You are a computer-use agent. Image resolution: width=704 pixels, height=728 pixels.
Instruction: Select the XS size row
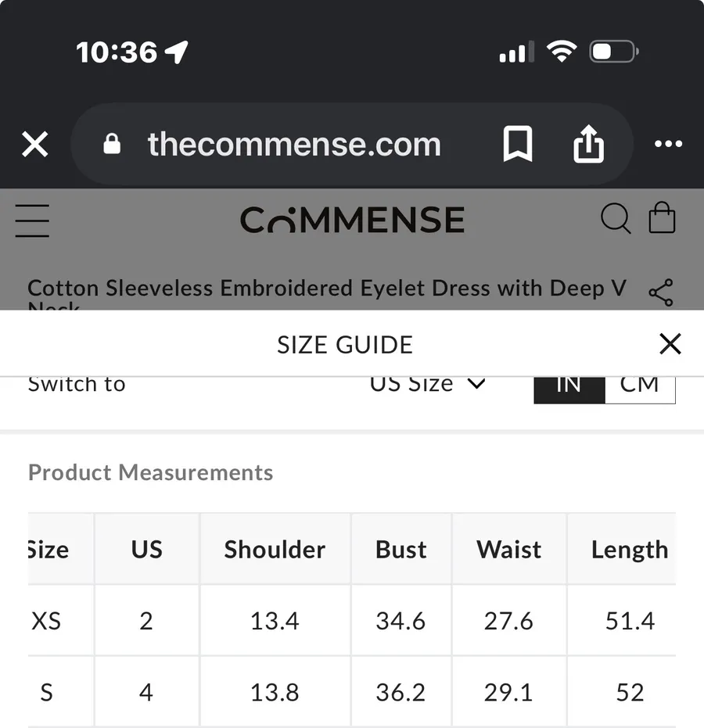(x=351, y=621)
